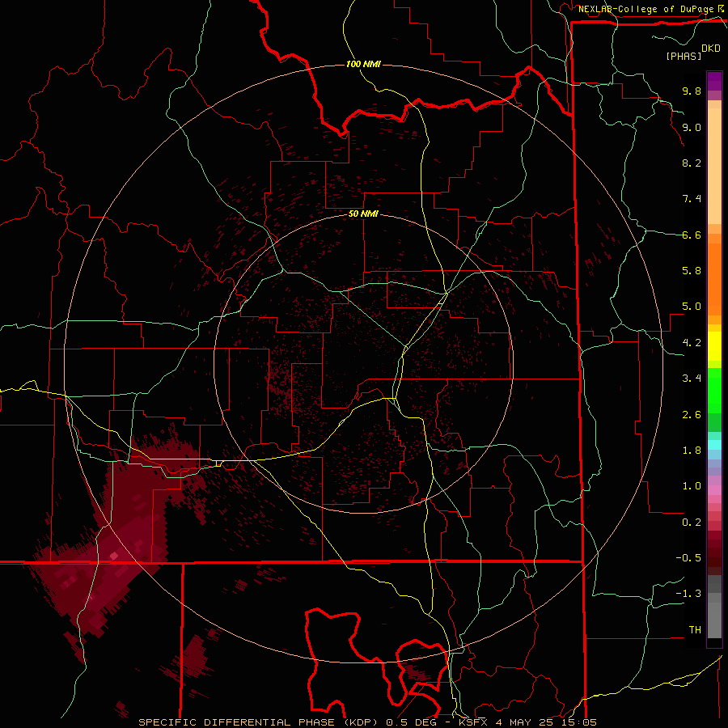Select the 50 NMI range ring label

[363, 214]
